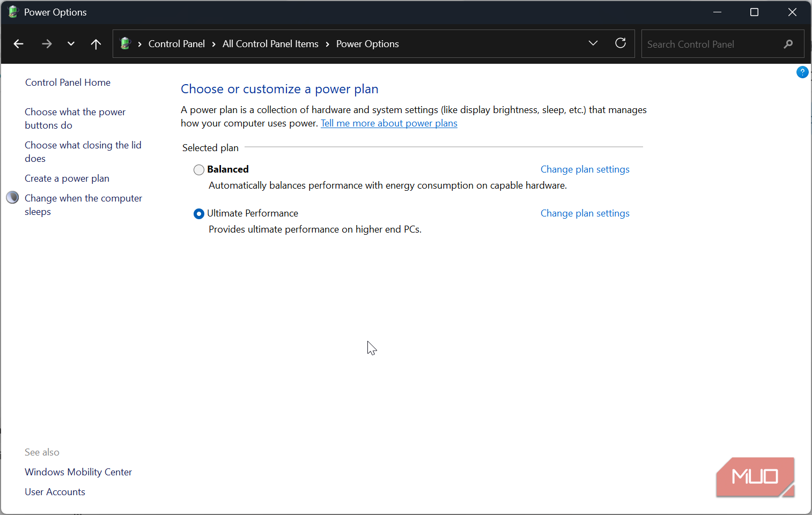The image size is (812, 515).
Task: Select the Balanced power plan
Action: tap(199, 170)
